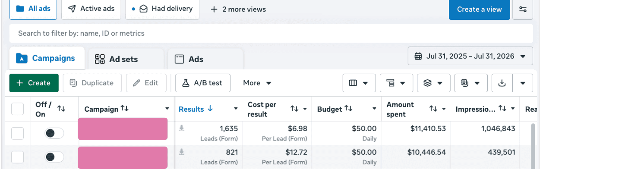
Task: Check the select-all campaigns checkbox
Action: click(17, 109)
